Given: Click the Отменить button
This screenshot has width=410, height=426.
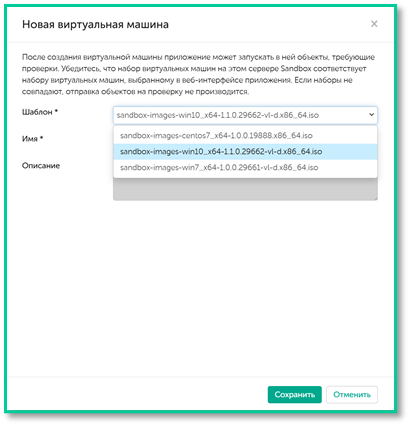Looking at the screenshot, I should [x=352, y=395].
